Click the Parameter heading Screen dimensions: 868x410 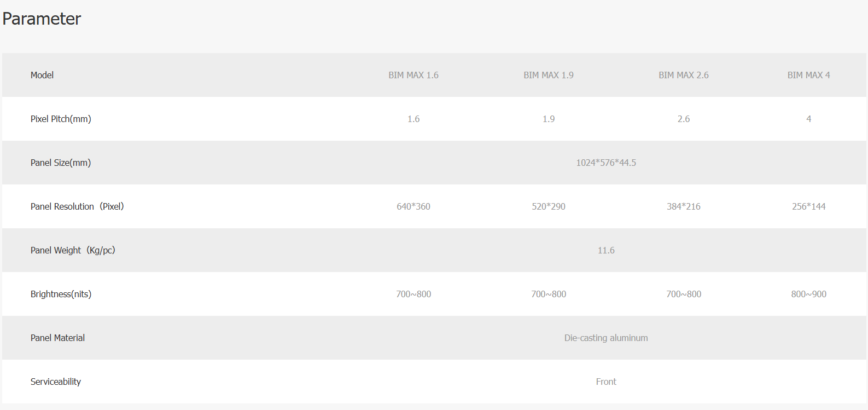[42, 19]
